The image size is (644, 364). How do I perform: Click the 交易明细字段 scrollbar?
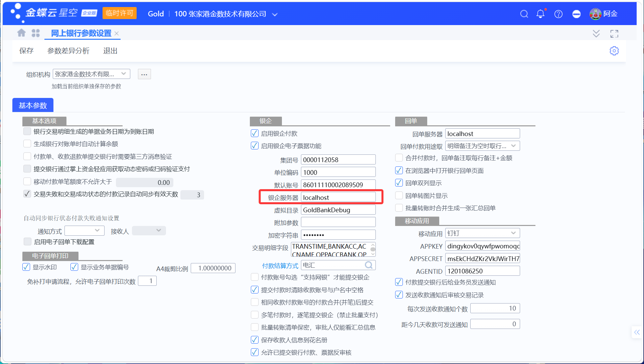373,250
